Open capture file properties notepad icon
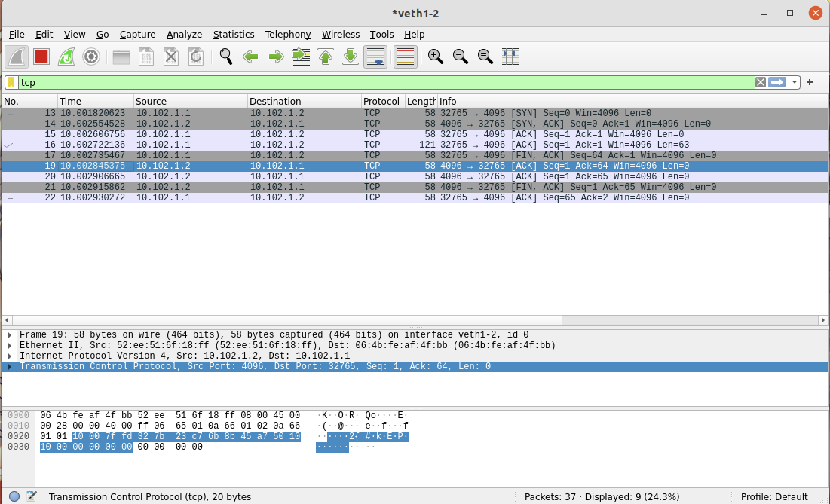 32,496
